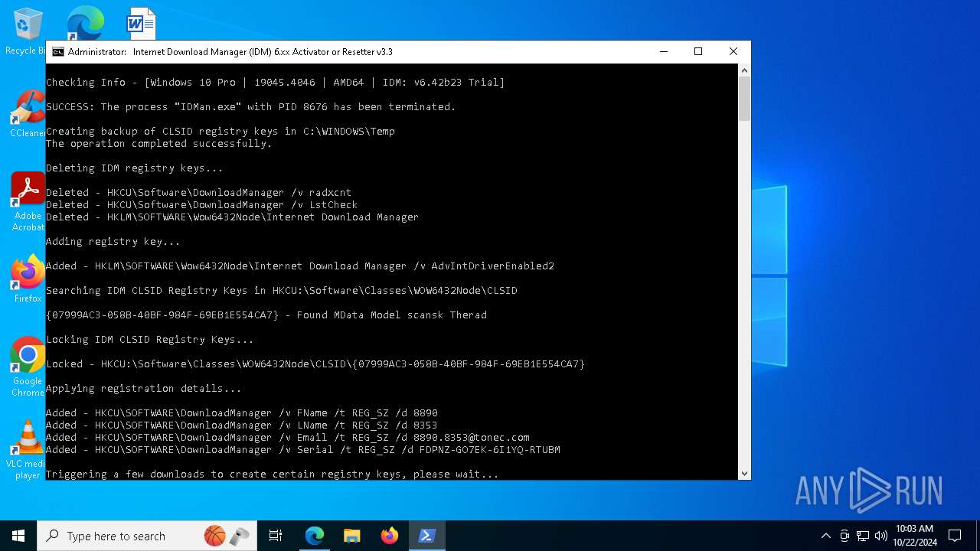Select the PowerShell icon on the taskbar
The image size is (980, 551).
pos(426,536)
